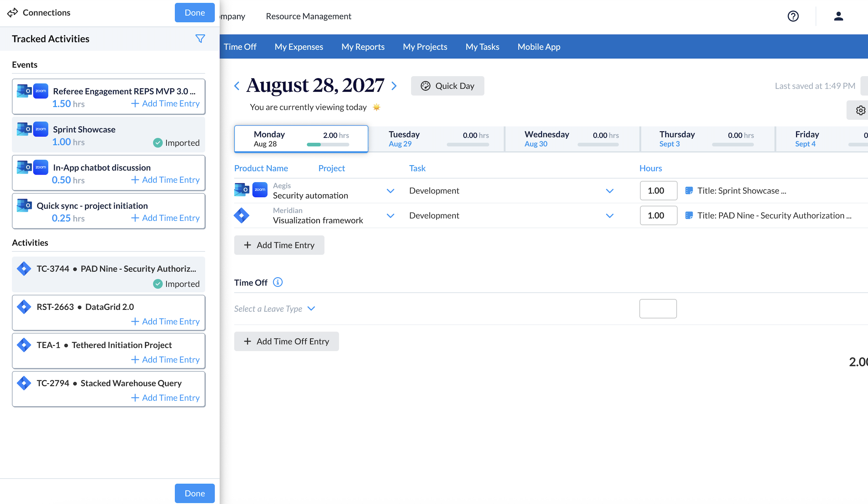Click hours field for Aegis row

coord(659,190)
